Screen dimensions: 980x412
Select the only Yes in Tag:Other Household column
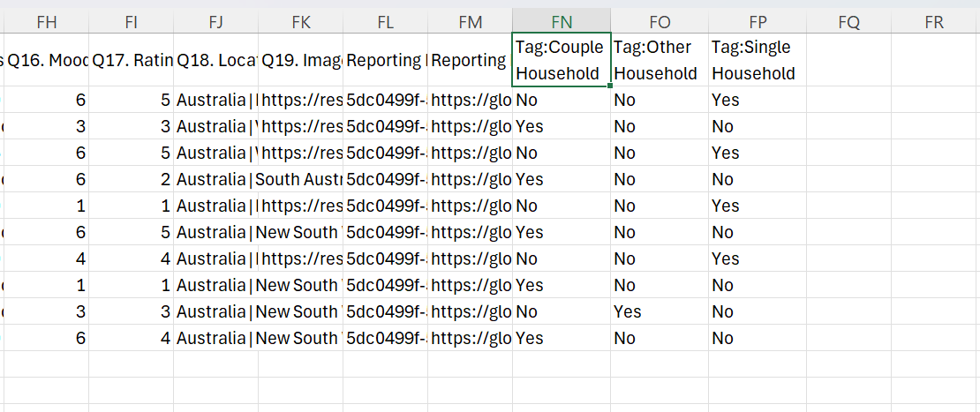click(x=660, y=311)
